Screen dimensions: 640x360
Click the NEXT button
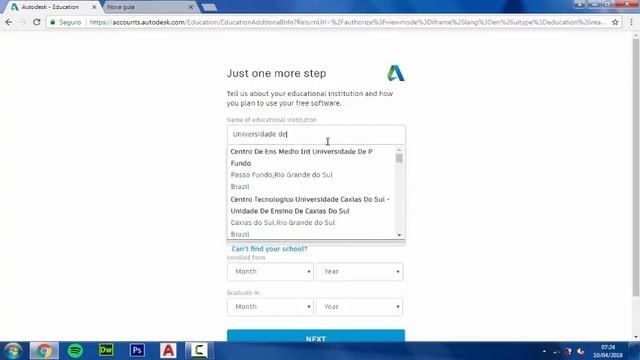[x=316, y=336]
